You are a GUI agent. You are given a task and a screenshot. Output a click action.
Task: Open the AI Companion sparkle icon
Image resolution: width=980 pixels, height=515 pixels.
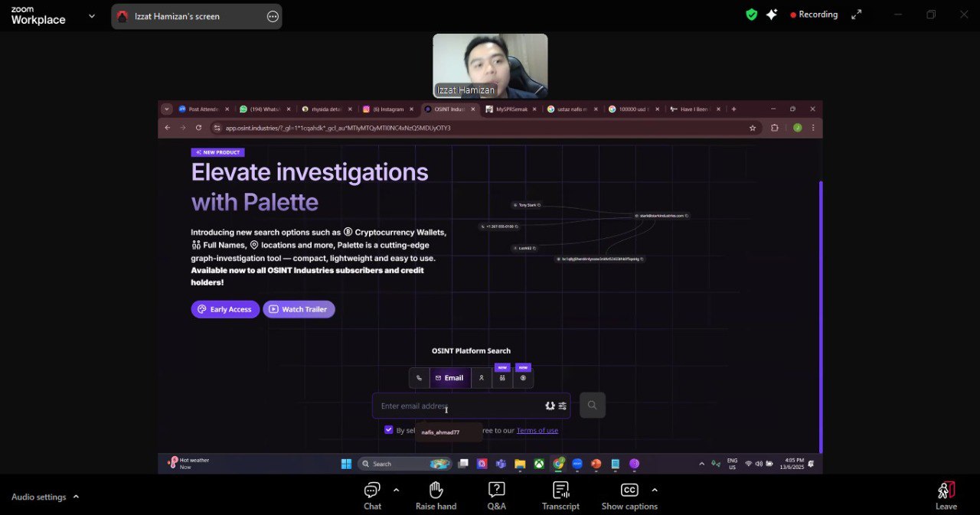[772, 15]
